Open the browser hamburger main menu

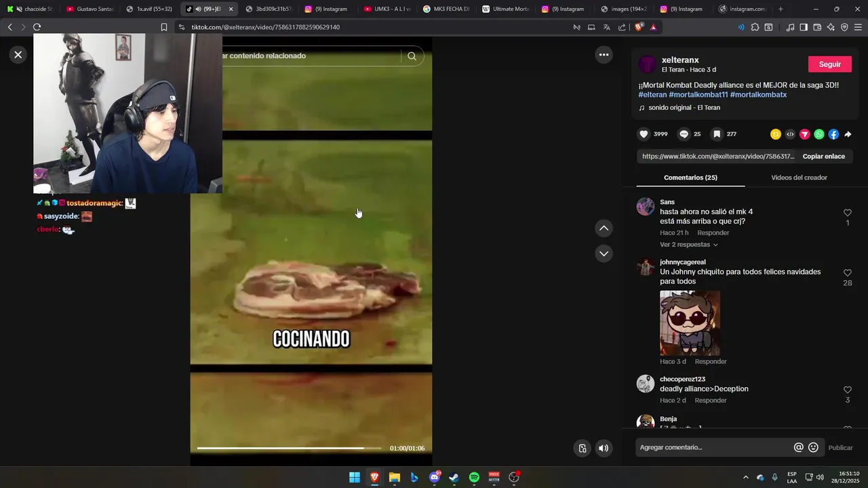(x=859, y=27)
